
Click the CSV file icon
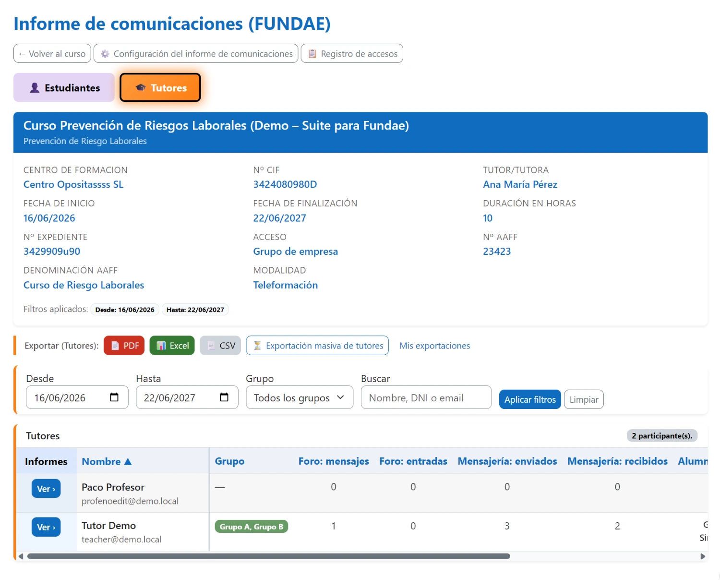pos(211,346)
